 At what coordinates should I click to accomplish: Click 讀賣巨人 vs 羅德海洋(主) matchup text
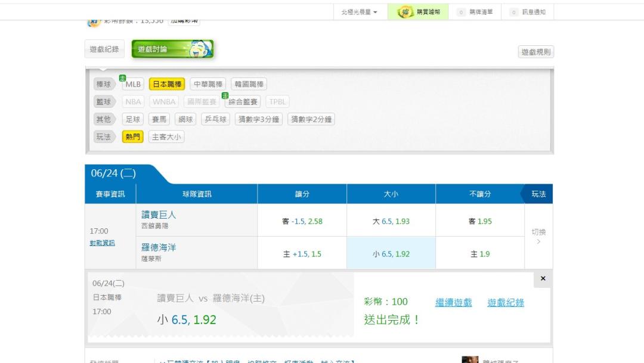210,298
